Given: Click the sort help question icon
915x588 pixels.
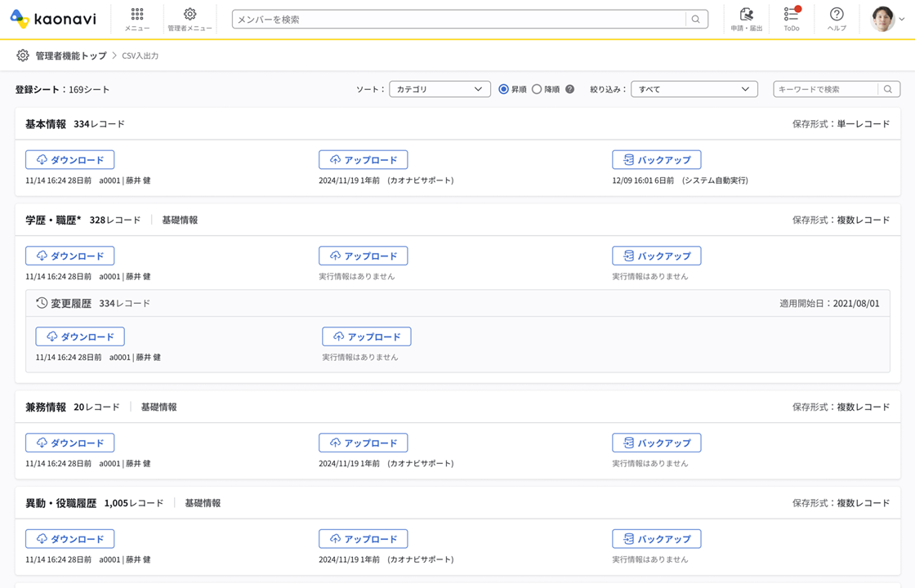Looking at the screenshot, I should pyautogui.click(x=570, y=89).
